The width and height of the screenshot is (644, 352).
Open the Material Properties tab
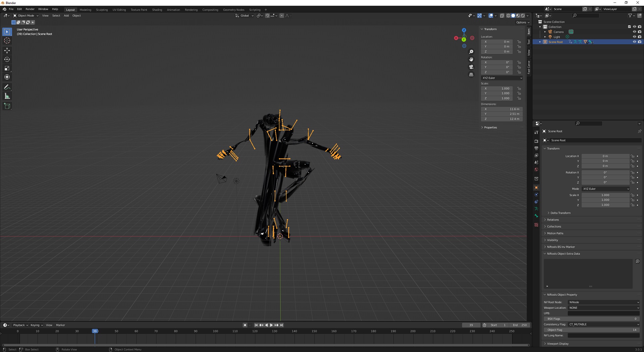[536, 225]
